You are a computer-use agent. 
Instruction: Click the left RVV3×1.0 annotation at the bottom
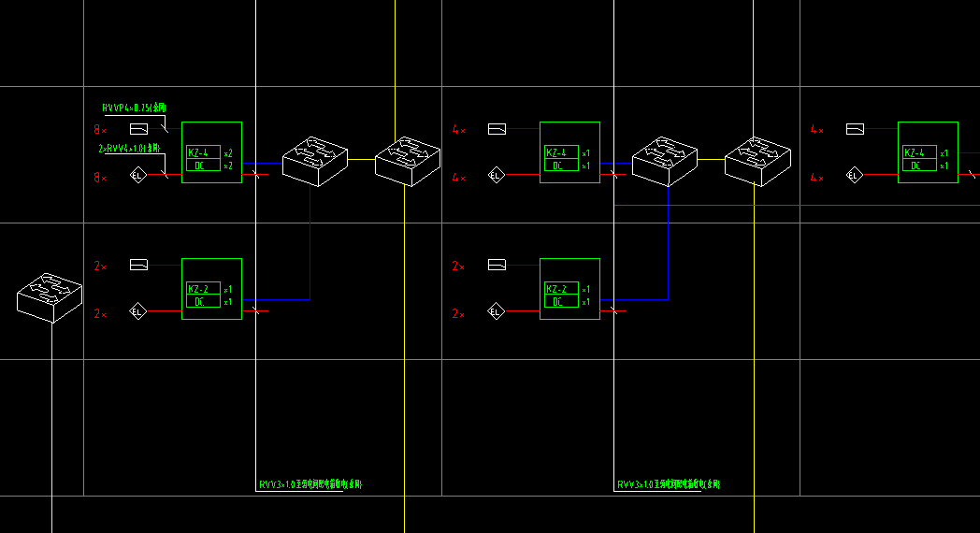[x=310, y=484]
